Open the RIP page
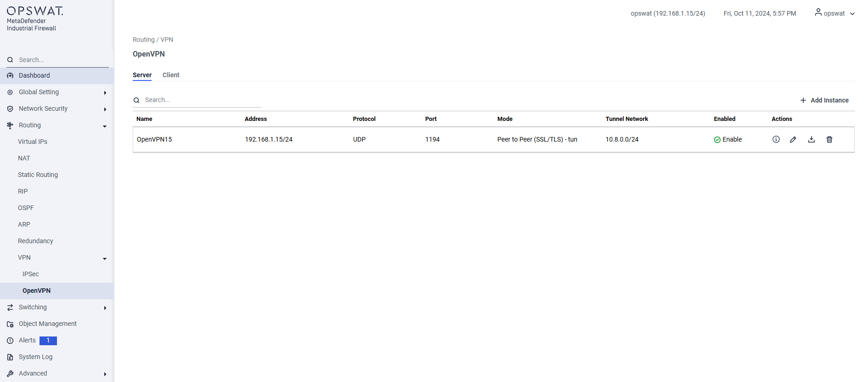The image size is (868, 382). (x=23, y=191)
